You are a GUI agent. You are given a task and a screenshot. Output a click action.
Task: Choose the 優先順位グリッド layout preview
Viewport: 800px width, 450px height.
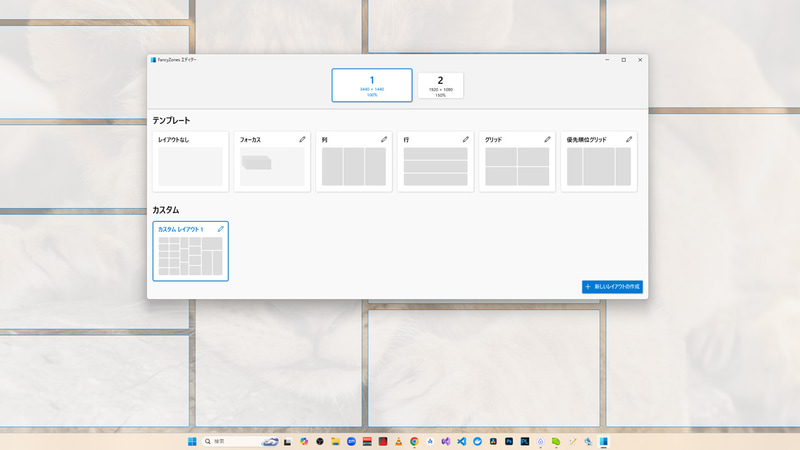pyautogui.click(x=598, y=167)
